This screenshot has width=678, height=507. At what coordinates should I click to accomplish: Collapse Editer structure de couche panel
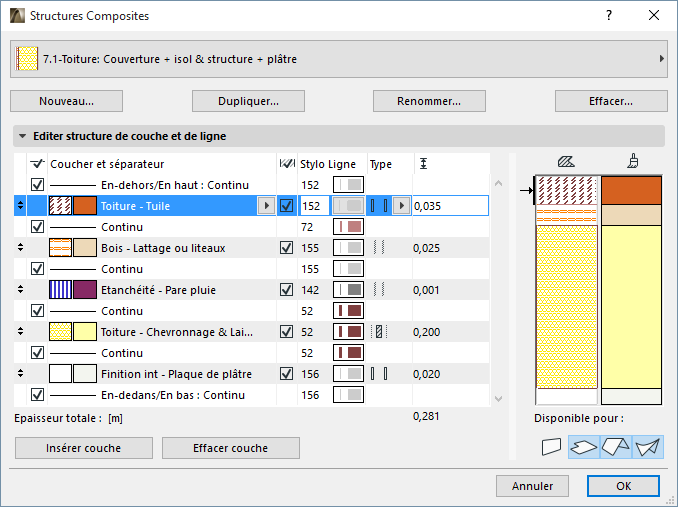[22, 136]
